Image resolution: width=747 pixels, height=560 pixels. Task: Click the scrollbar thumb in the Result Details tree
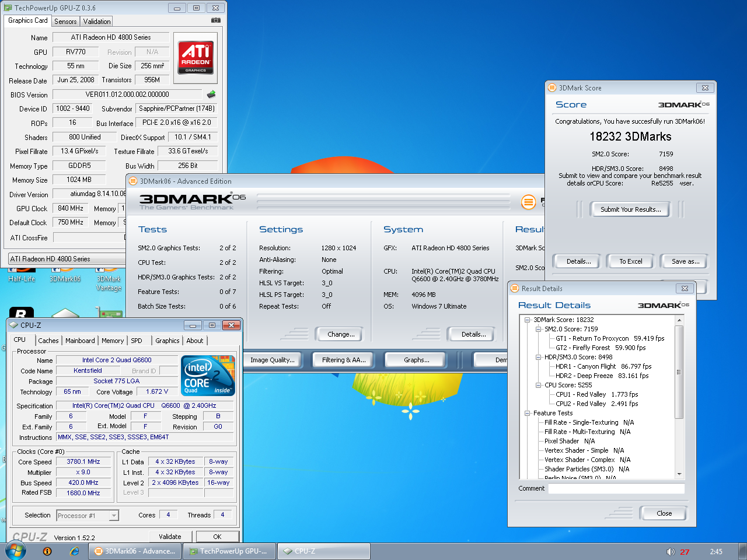click(x=679, y=372)
